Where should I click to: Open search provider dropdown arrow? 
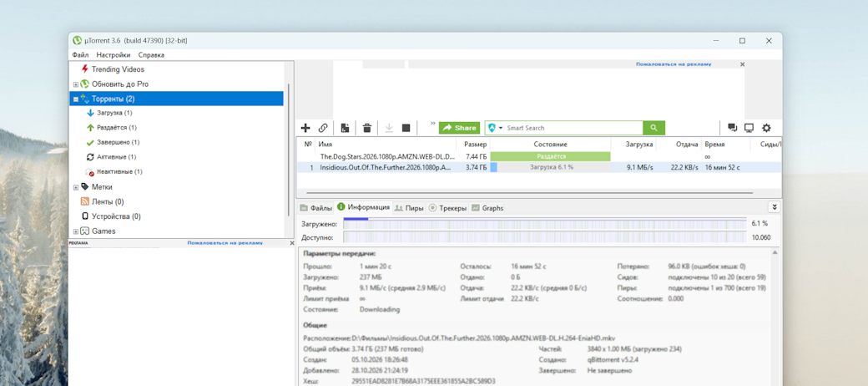(501, 128)
